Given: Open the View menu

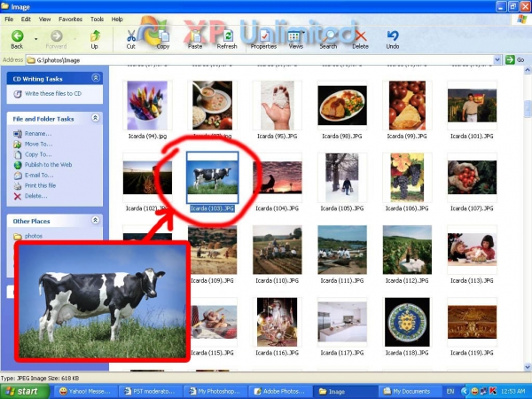Looking at the screenshot, I should (44, 20).
